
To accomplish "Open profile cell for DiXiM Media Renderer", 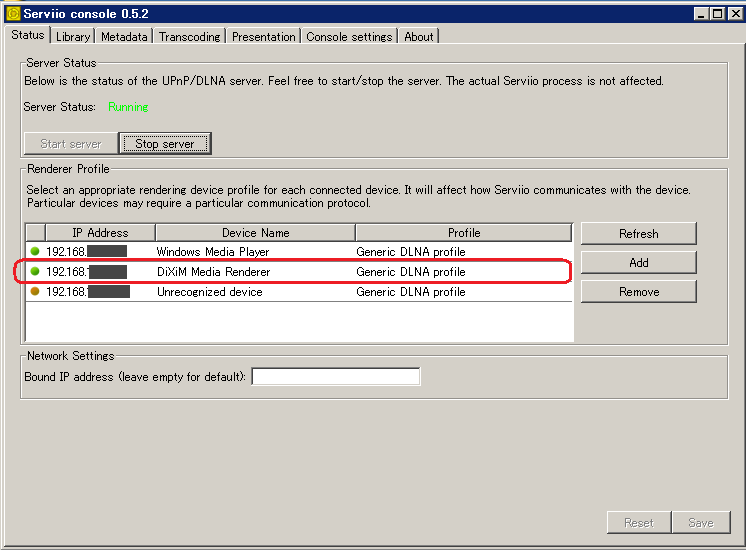I will click(x=462, y=272).
